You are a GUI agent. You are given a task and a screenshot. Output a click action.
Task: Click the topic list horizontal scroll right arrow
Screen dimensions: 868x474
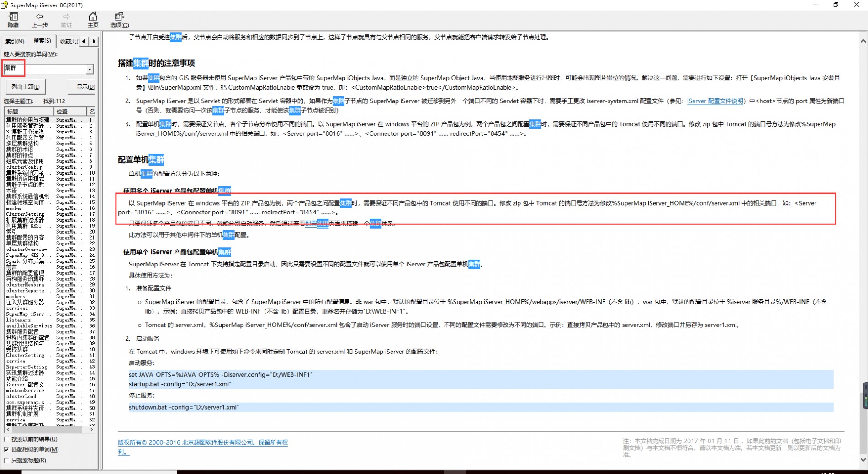pyautogui.click(x=92, y=430)
